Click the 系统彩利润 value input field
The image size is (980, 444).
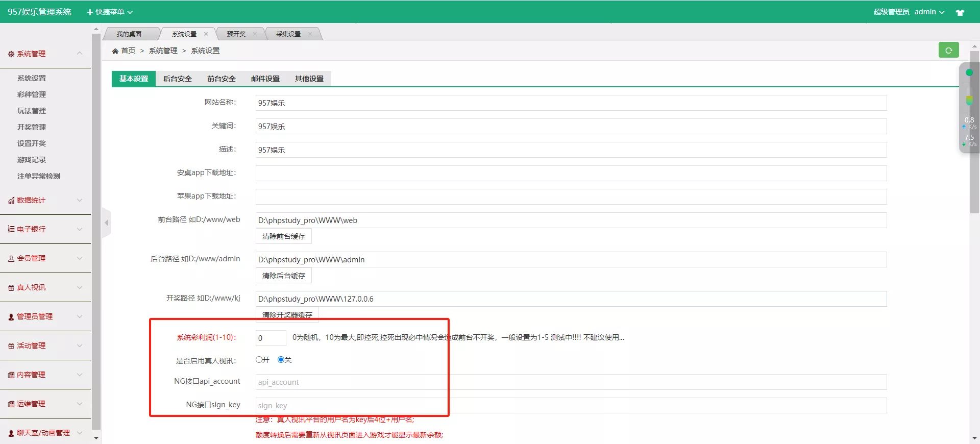(271, 338)
